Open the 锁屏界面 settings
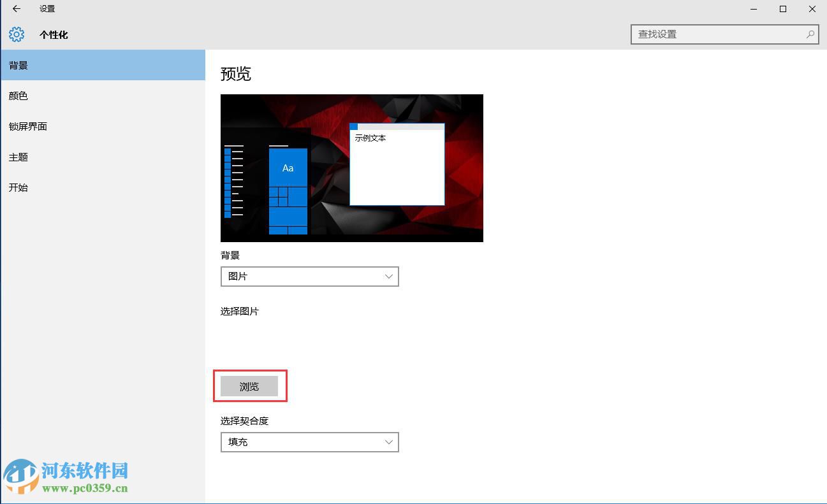This screenshot has height=504, width=827. pyautogui.click(x=27, y=126)
